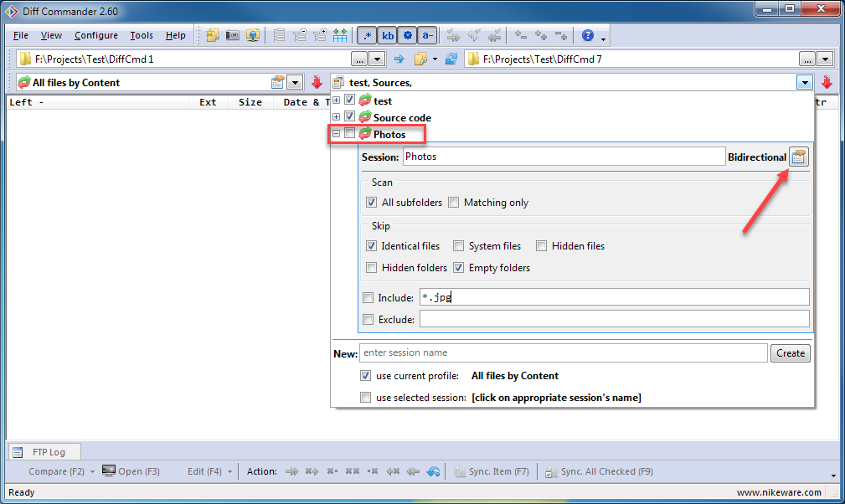Click the refresh icon between folder paths
The height and width of the screenshot is (504, 845).
(x=451, y=59)
